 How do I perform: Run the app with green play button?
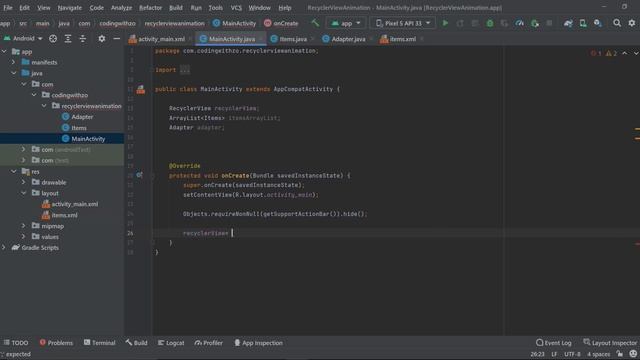click(x=445, y=23)
